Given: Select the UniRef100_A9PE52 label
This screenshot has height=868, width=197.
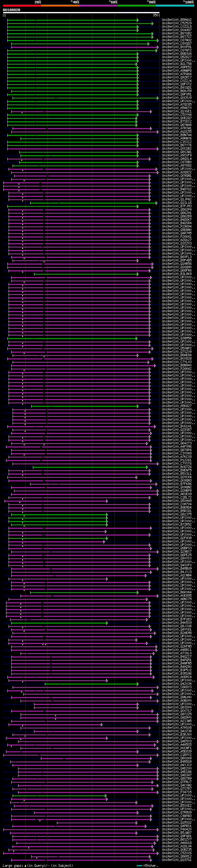Looking at the screenshot, I should 177,67.
